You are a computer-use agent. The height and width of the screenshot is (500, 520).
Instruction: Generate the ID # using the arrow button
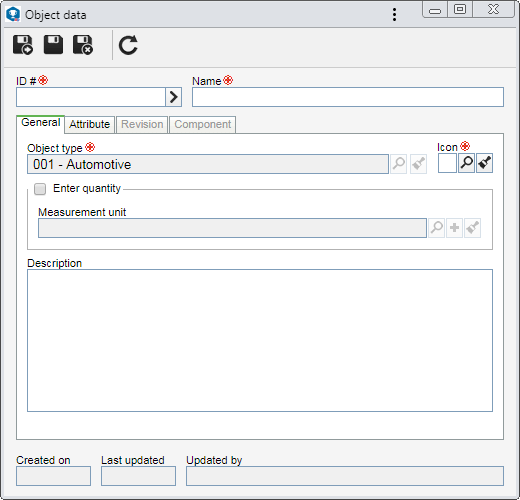pyautogui.click(x=174, y=97)
